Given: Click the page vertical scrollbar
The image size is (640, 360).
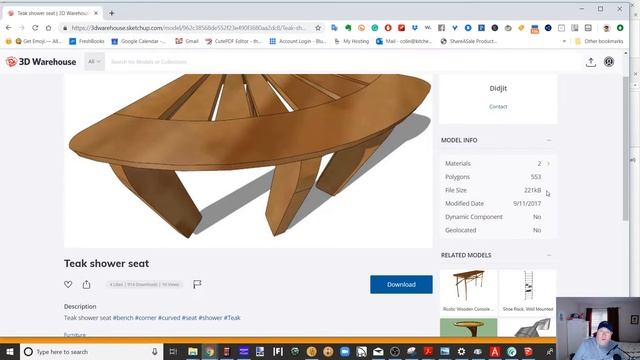Looking at the screenshot, I should 626,149.
